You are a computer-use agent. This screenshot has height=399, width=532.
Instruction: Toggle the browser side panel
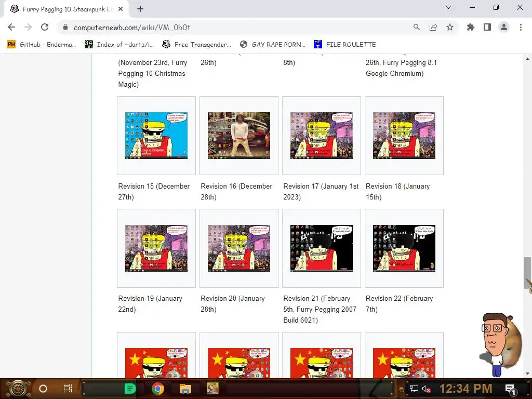point(487,27)
